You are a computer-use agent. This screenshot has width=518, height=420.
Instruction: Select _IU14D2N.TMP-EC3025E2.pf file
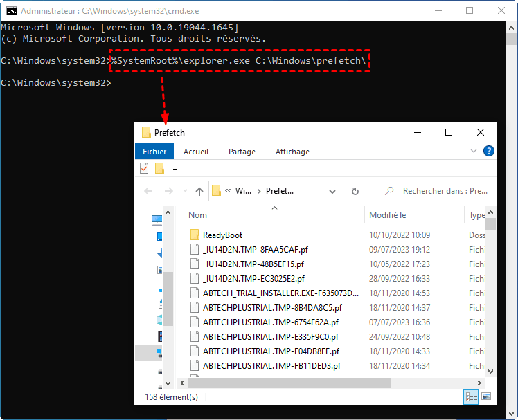pos(253,279)
